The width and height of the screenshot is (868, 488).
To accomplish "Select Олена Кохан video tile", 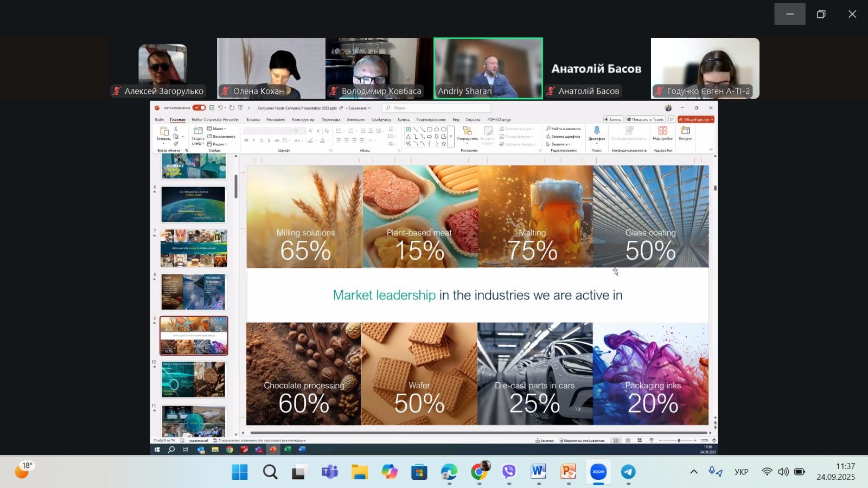I will [271, 68].
